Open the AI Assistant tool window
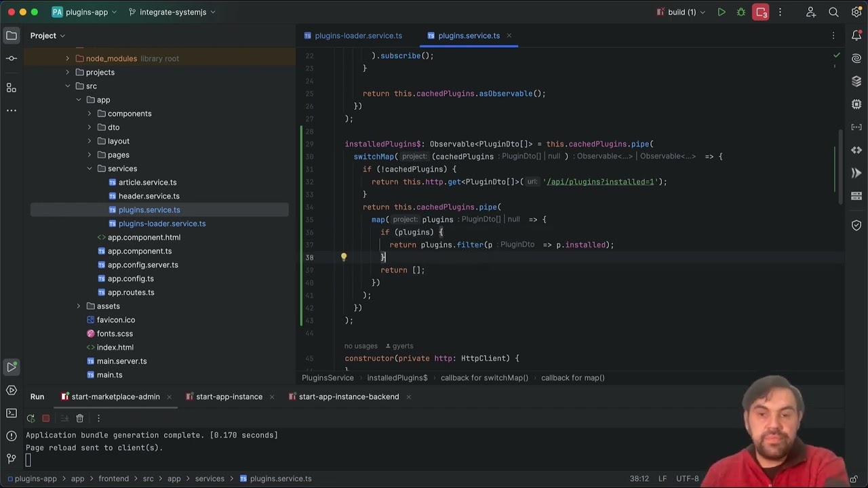Image resolution: width=868 pixels, height=488 pixels. [856, 58]
